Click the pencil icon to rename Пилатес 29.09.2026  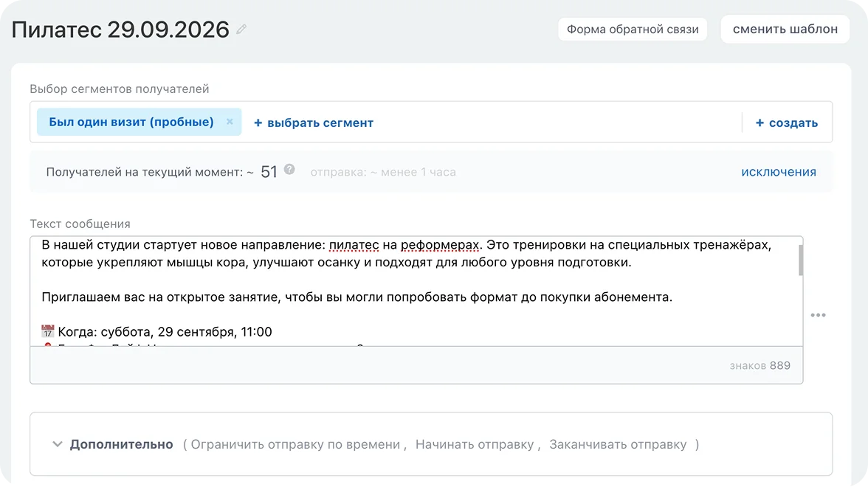tap(241, 30)
